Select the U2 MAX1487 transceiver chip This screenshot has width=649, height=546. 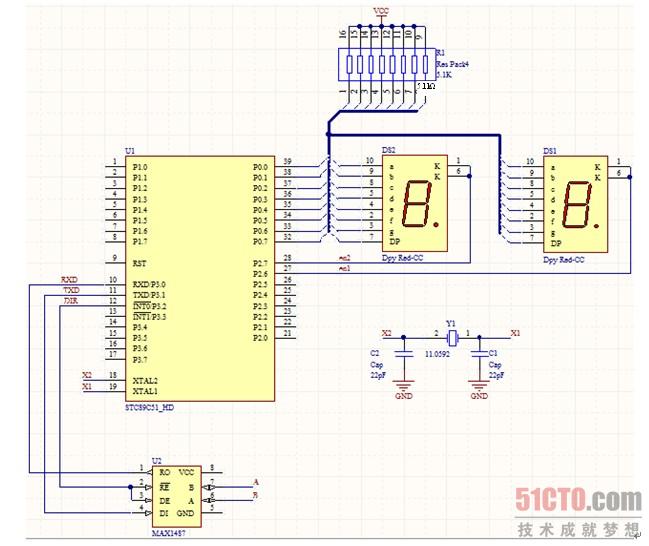click(x=177, y=495)
